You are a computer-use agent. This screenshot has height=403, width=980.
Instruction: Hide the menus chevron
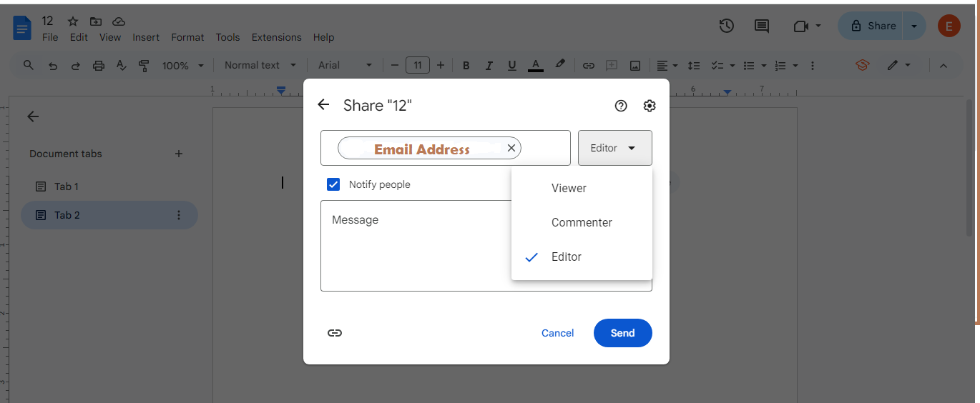[x=943, y=66]
